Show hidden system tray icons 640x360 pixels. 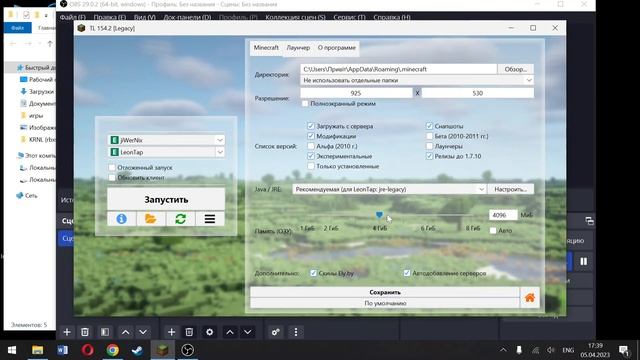(503, 350)
